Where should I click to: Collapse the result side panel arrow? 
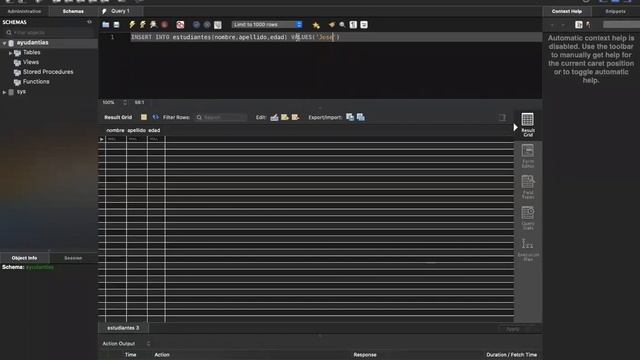[x=515, y=127]
